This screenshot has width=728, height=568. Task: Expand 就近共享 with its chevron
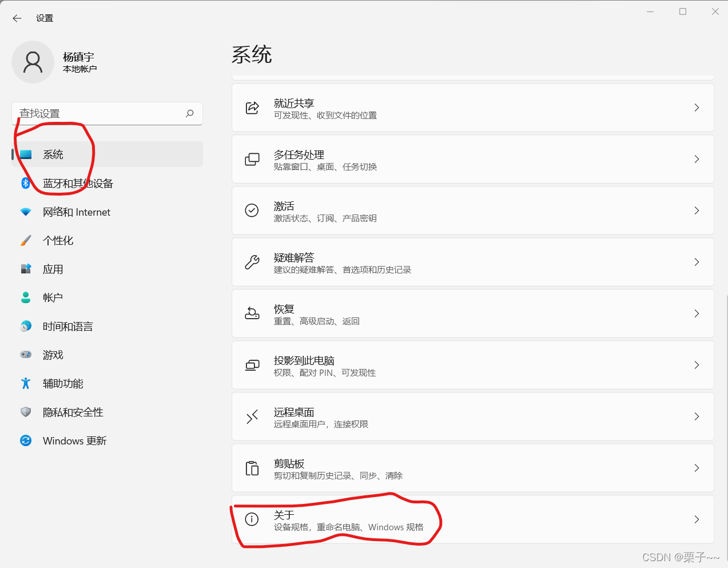tap(697, 108)
